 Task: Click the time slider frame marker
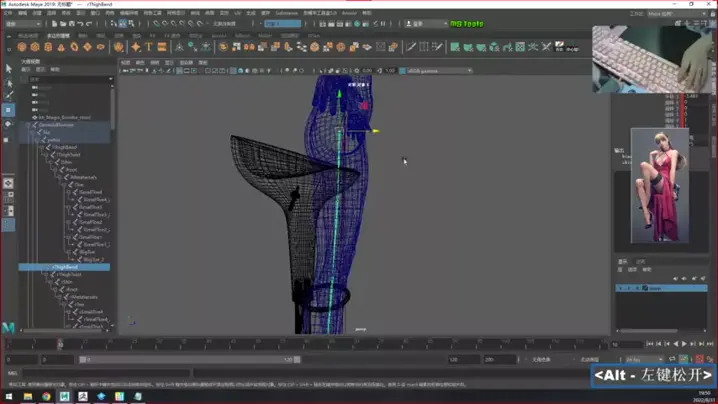pyautogui.click(x=60, y=345)
